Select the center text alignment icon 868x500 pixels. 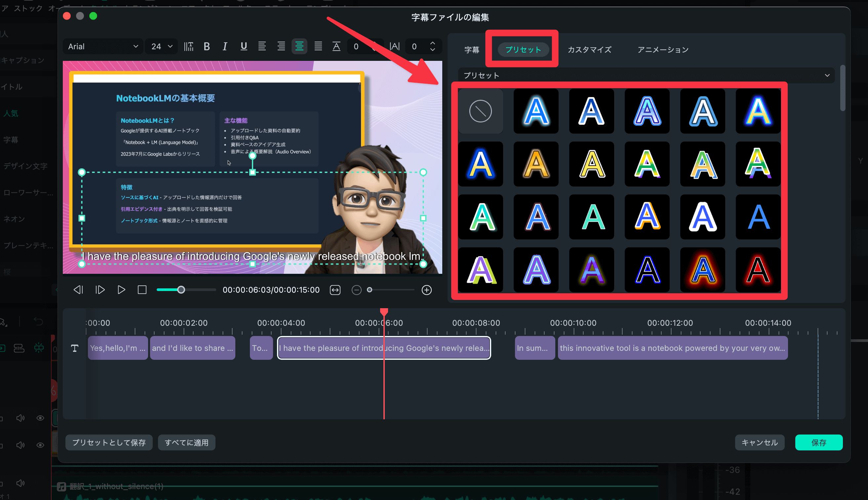[x=299, y=46]
